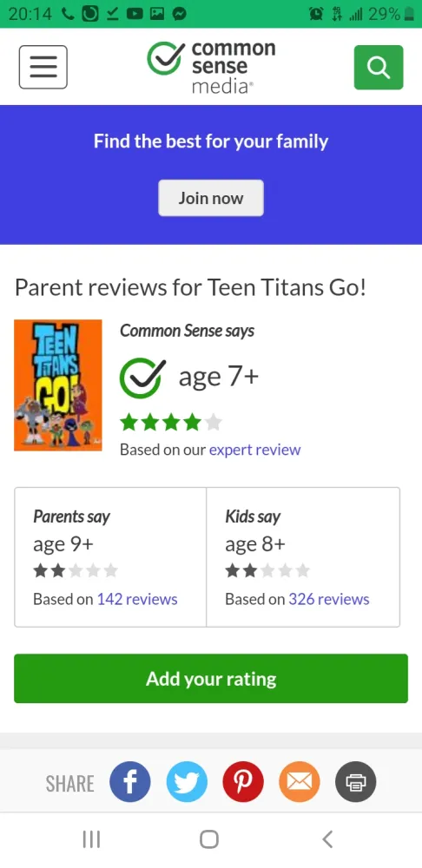Viewport: 422px width, 868px height.
Task: Share on Facebook
Action: click(130, 782)
